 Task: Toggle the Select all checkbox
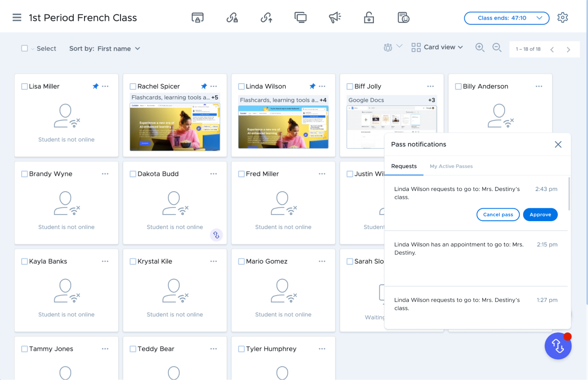click(24, 48)
